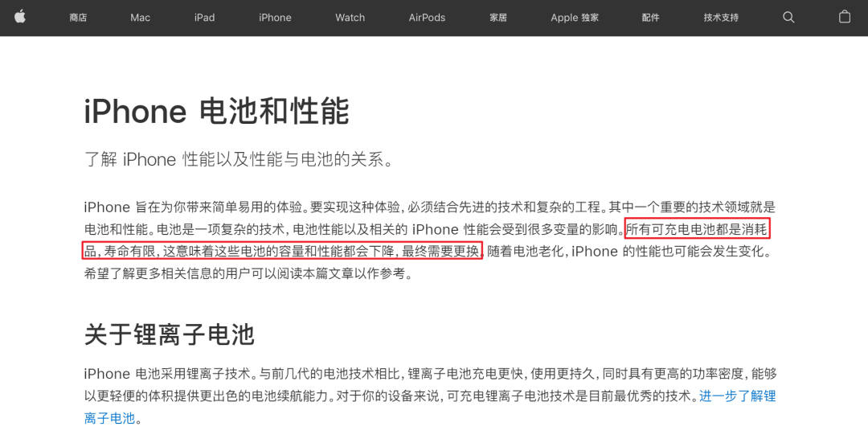Select iPad in the navigation bar

point(204,18)
